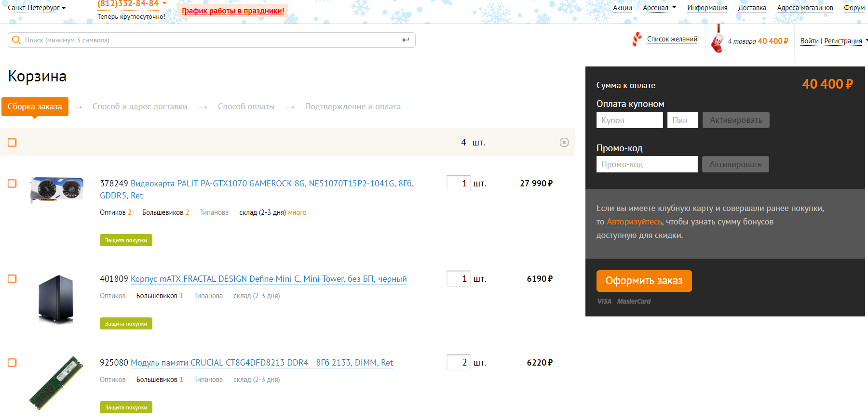Open the Акции menu item
Viewport: 868px width, 420px height.
tap(622, 8)
